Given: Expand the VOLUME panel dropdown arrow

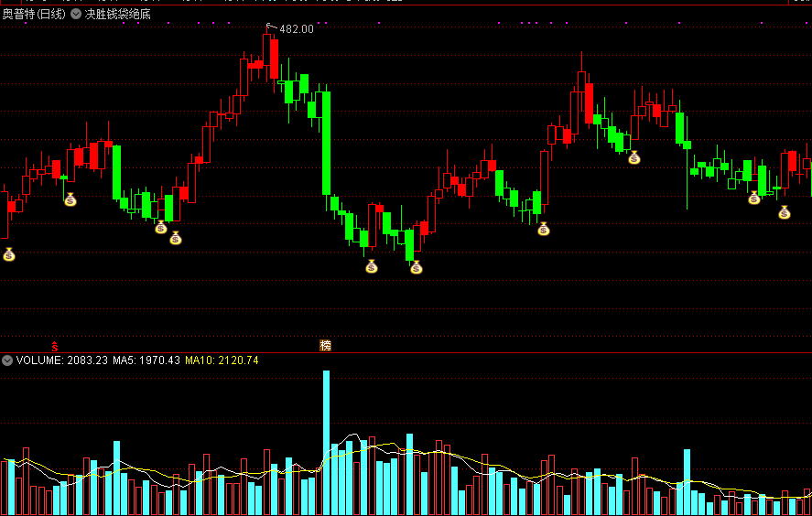Looking at the screenshot, I should click(6, 360).
